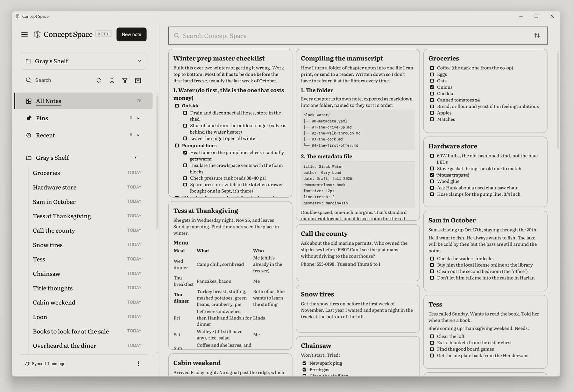Collapse all notes icon in sidebar toolbar
This screenshot has height=392, width=573.
pos(112,80)
